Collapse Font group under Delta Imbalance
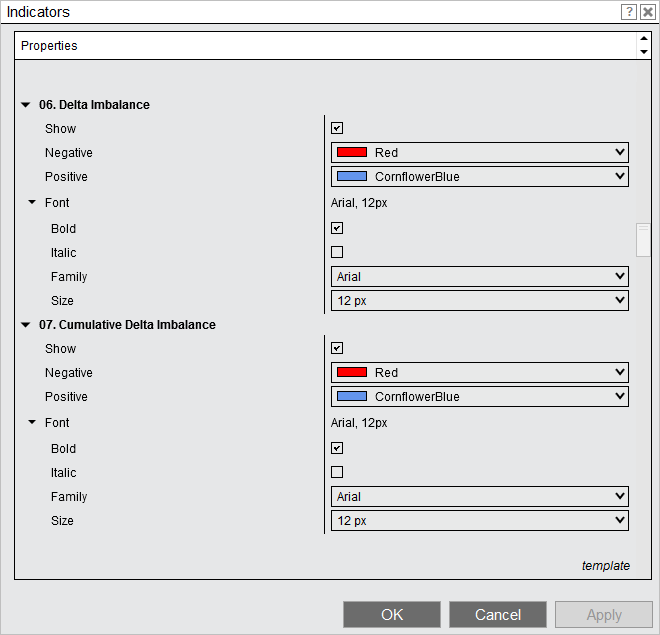 tap(33, 203)
